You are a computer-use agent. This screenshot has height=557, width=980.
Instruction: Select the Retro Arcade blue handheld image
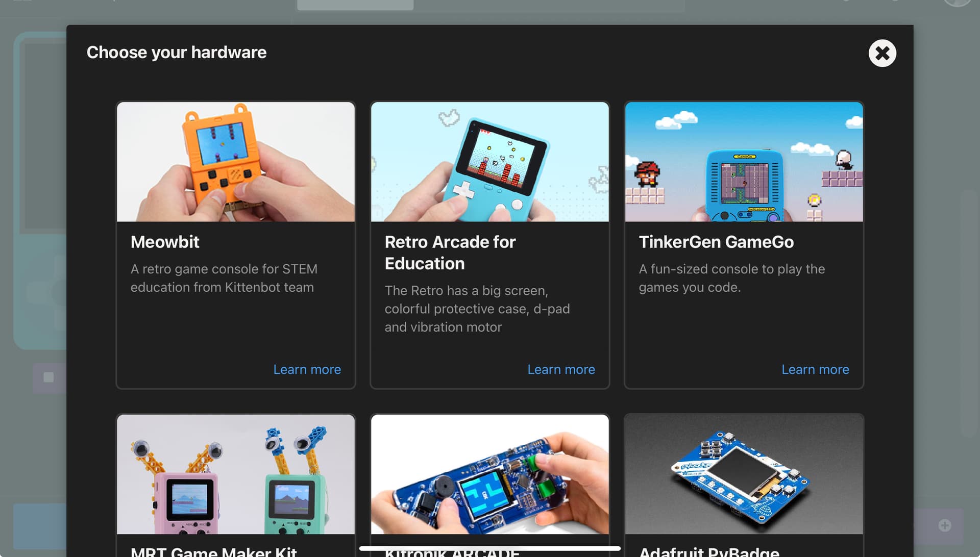point(490,162)
